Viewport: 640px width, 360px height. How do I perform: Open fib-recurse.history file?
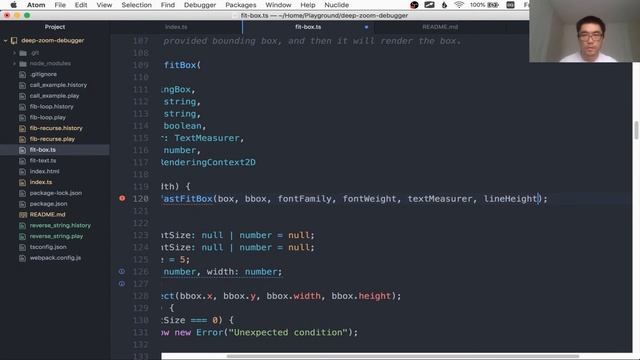point(56,128)
